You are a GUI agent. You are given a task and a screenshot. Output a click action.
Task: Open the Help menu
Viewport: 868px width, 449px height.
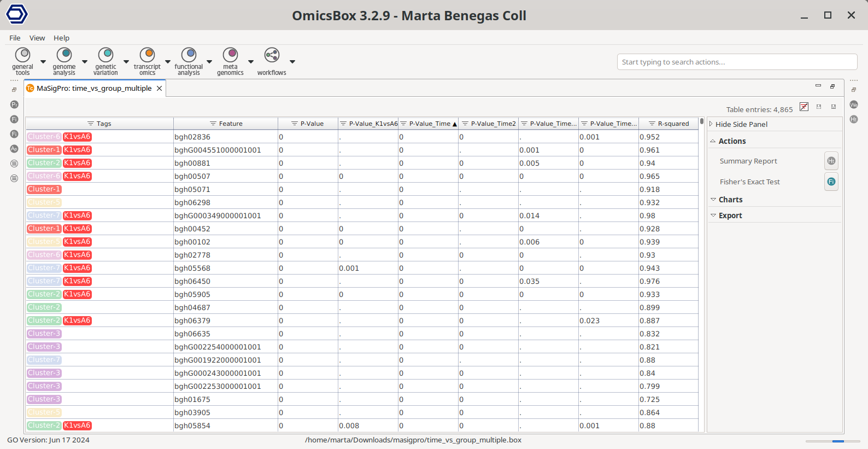point(61,38)
